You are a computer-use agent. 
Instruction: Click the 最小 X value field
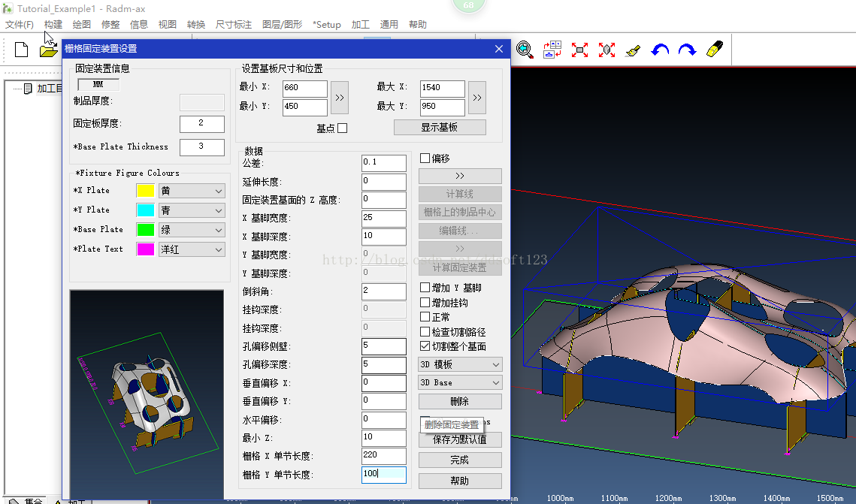coord(305,89)
